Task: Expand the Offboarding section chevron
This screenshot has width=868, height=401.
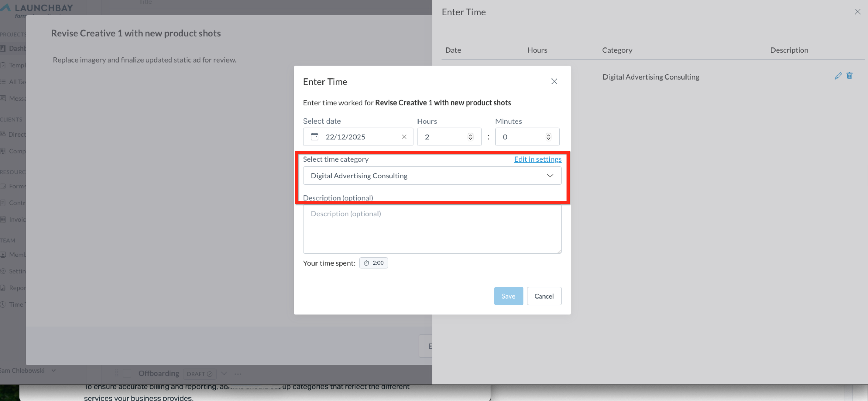Action: (224, 373)
